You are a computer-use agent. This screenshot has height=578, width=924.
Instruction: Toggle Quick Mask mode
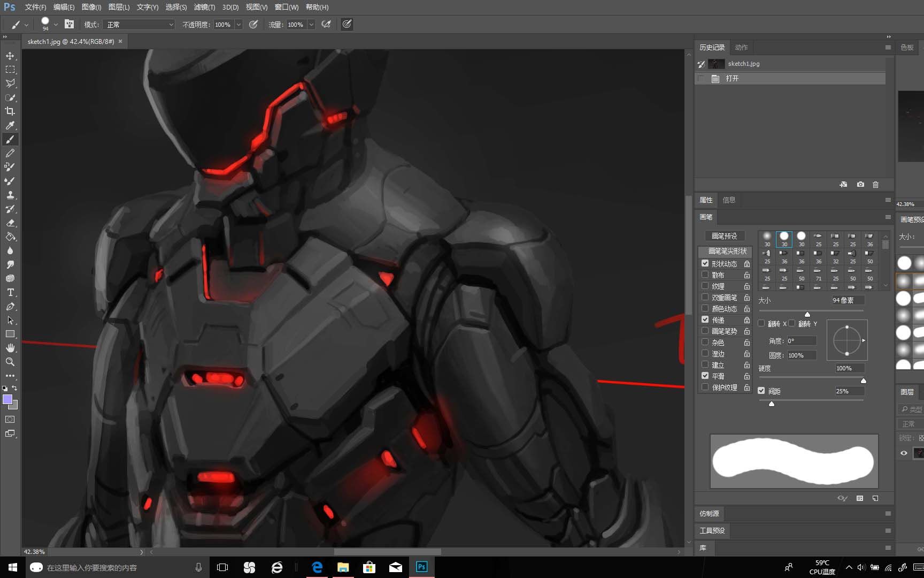[x=10, y=420]
